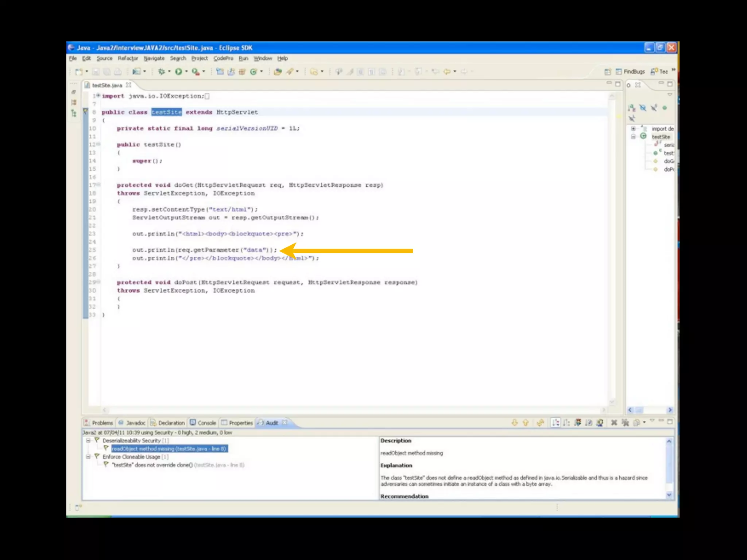Click the gray X remove violation icon
The width and height of the screenshot is (747, 560).
(614, 423)
